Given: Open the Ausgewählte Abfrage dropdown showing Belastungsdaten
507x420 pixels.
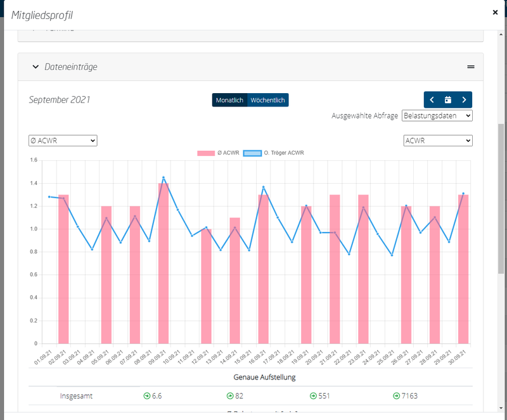Looking at the screenshot, I should [x=437, y=116].
